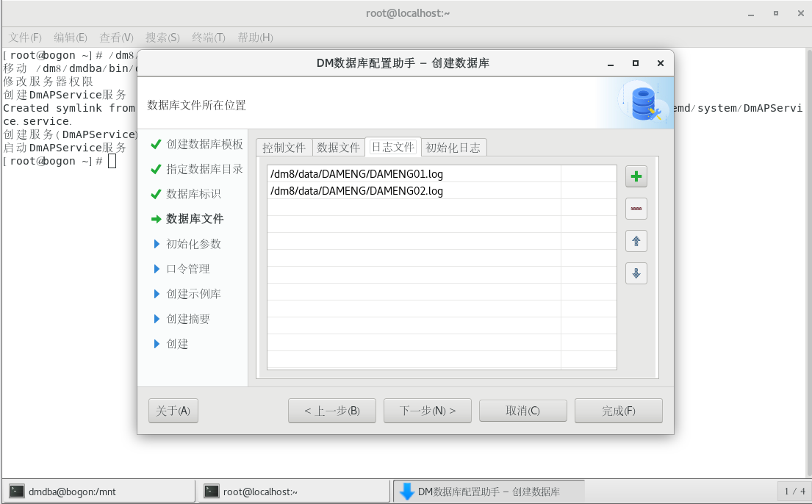Maximize the root@localhost terminal window

tap(776, 13)
